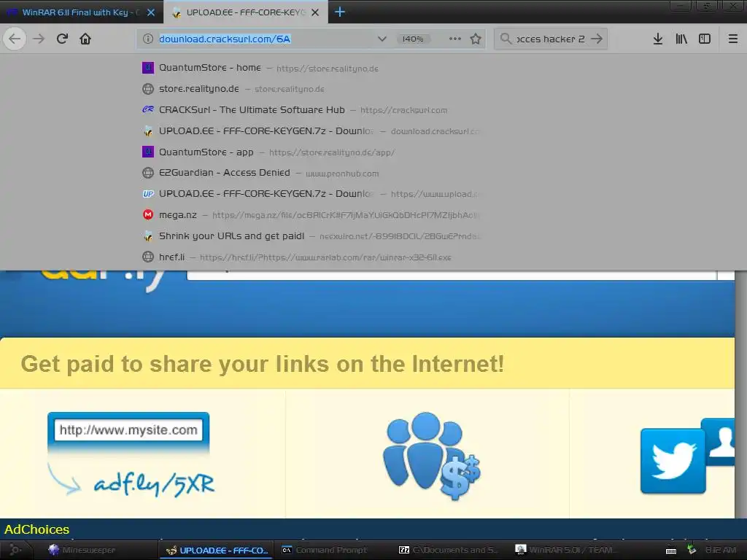Close the WinRAR 6.11 Final tab
Viewport: 747px width, 560px height.
[x=151, y=12]
